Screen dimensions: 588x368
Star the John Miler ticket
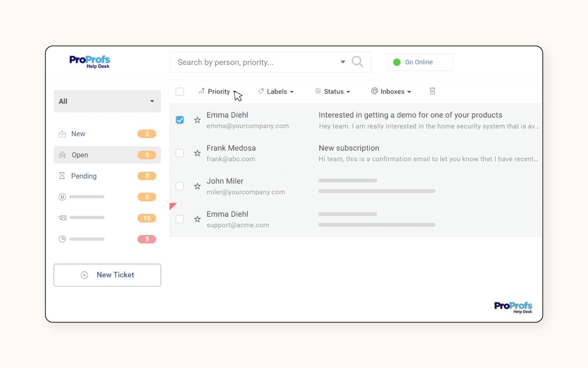197,186
